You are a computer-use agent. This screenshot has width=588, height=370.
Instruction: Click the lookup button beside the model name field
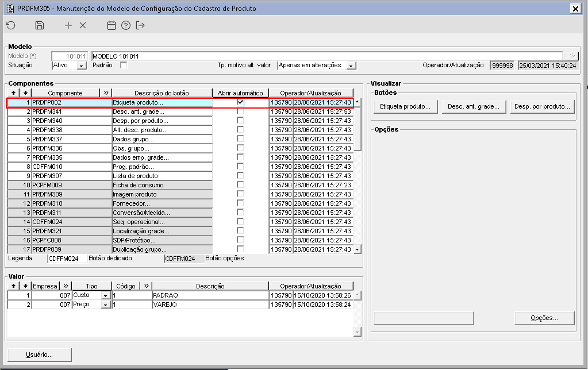coord(572,56)
